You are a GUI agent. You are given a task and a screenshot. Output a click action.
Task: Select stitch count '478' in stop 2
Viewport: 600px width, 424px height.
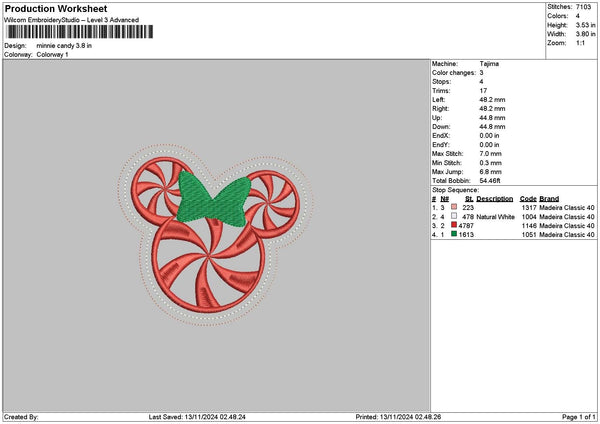[468, 217]
